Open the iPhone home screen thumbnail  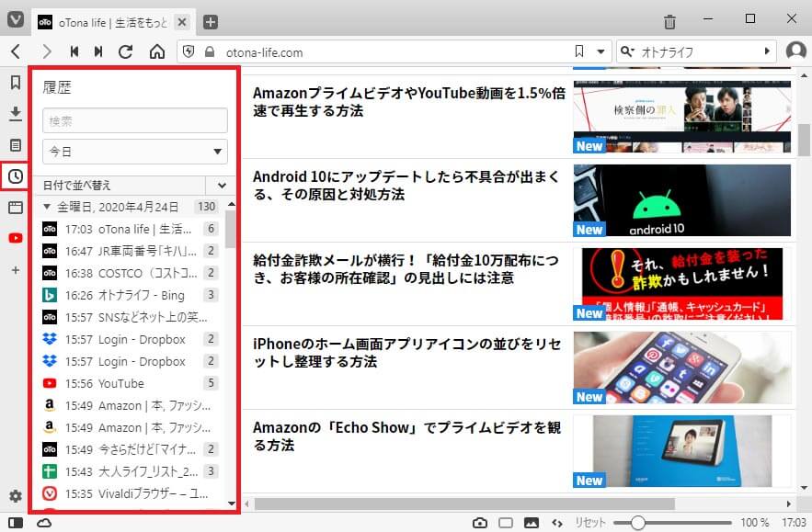coord(682,368)
